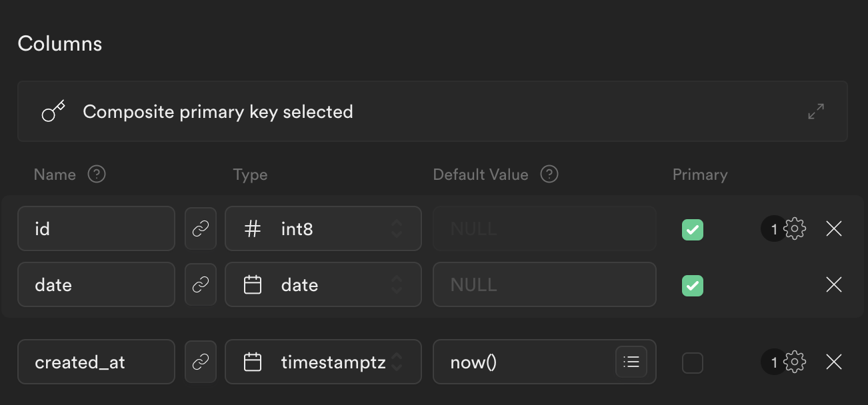Open the Default Value help tooltip
Screen dimensions: 868x405
(x=549, y=174)
